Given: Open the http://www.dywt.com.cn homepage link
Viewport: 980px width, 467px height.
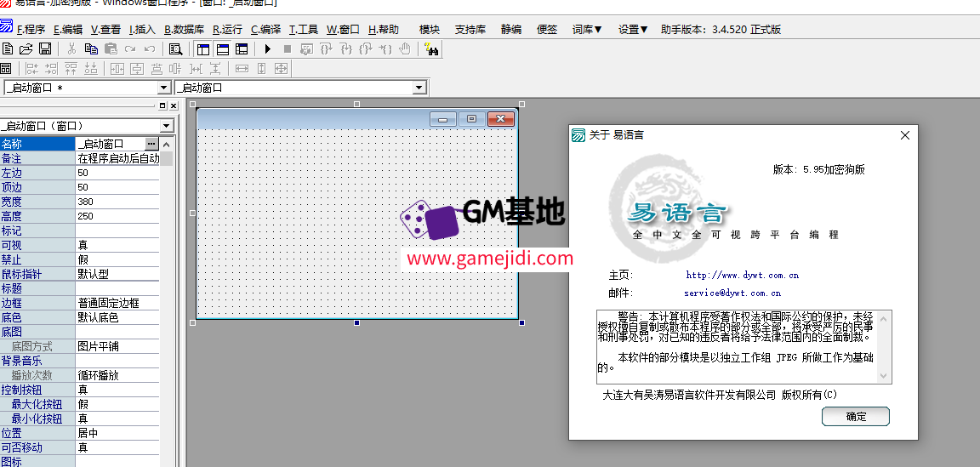Looking at the screenshot, I should (743, 275).
